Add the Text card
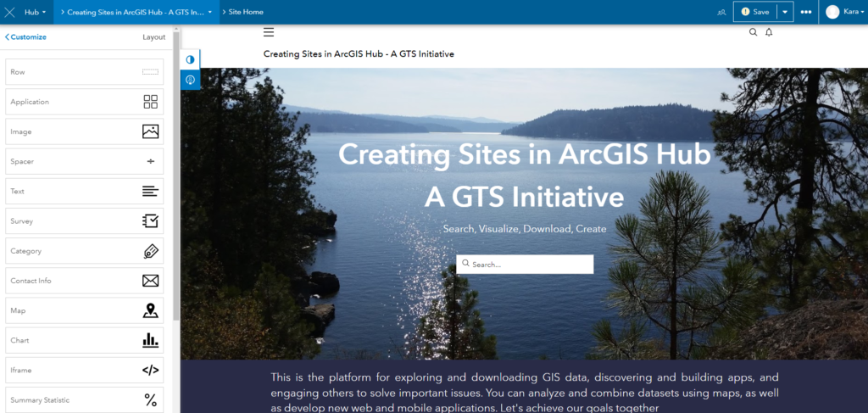 point(85,191)
